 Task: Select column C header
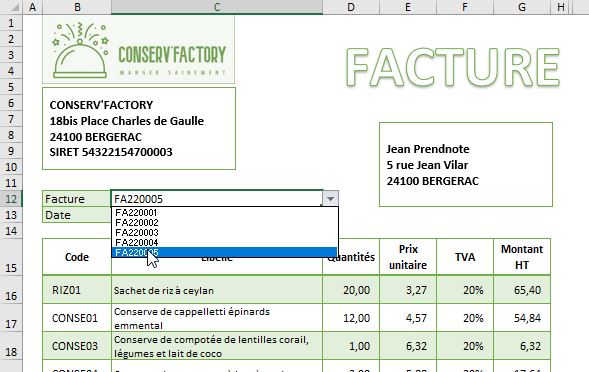tap(217, 7)
